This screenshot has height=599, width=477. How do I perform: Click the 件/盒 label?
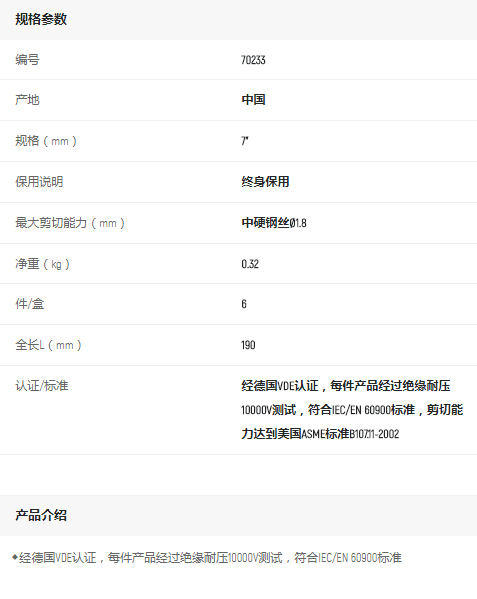pos(29,304)
